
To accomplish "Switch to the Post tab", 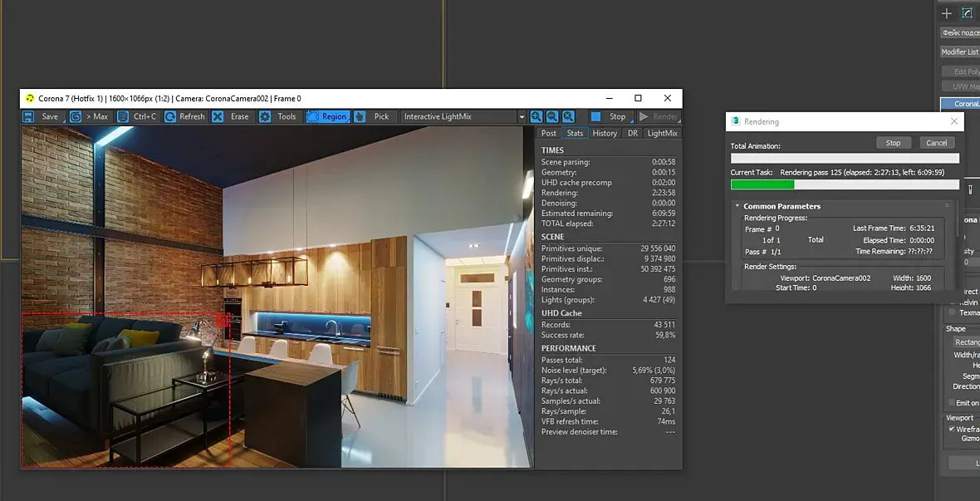I will click(x=549, y=133).
